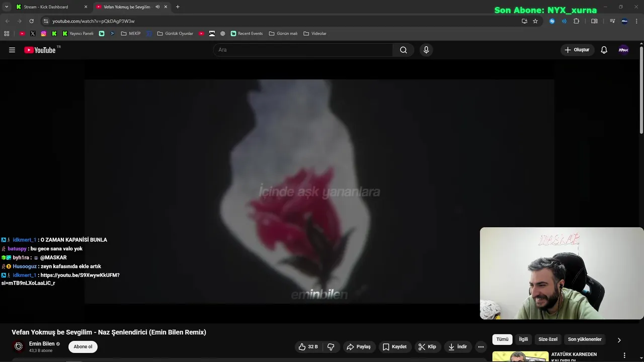
Task: Go to the YouTube home logo
Action: pyautogui.click(x=40, y=50)
